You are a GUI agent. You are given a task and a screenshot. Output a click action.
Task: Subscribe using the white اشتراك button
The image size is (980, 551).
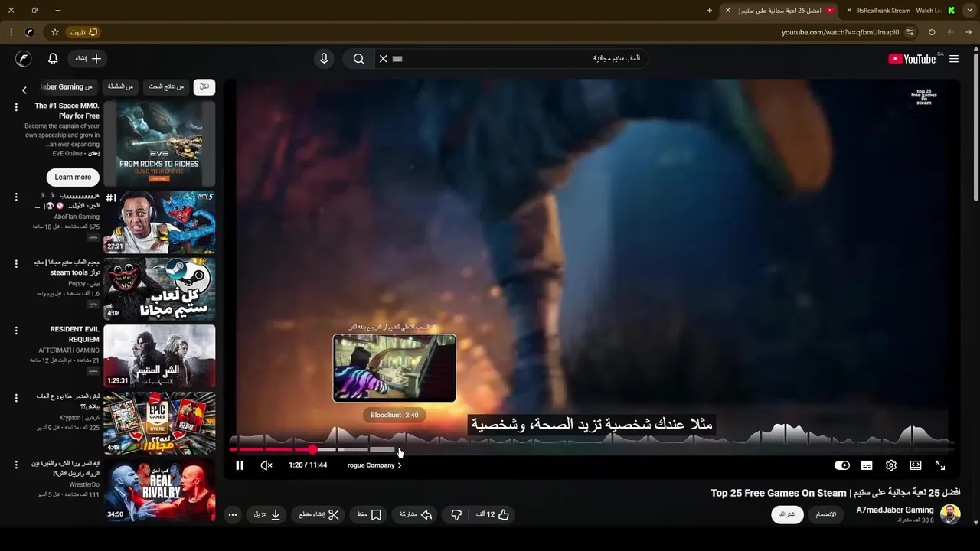787,514
